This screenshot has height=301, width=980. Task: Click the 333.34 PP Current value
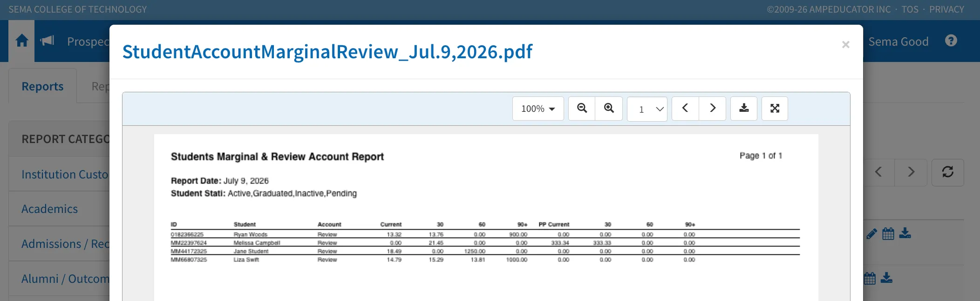(x=560, y=243)
